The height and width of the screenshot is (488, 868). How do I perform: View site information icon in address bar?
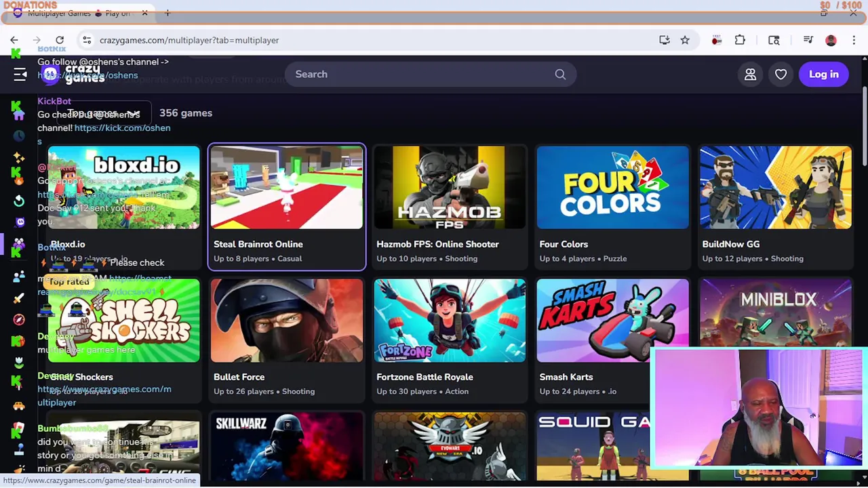87,40
